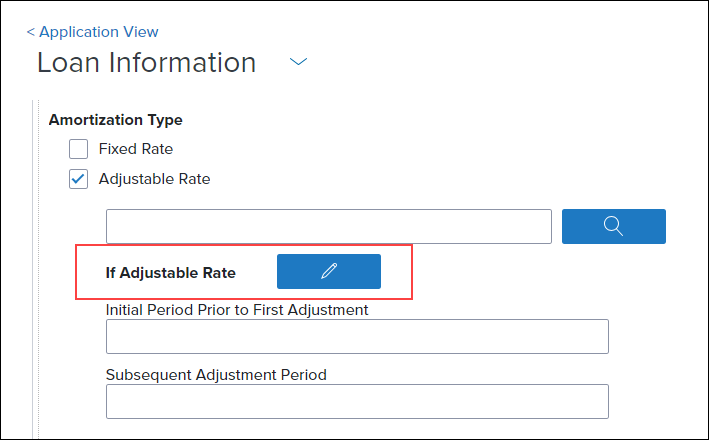Click the vertical dotted section border line
This screenshot has width=709, height=440.
[x=39, y=269]
